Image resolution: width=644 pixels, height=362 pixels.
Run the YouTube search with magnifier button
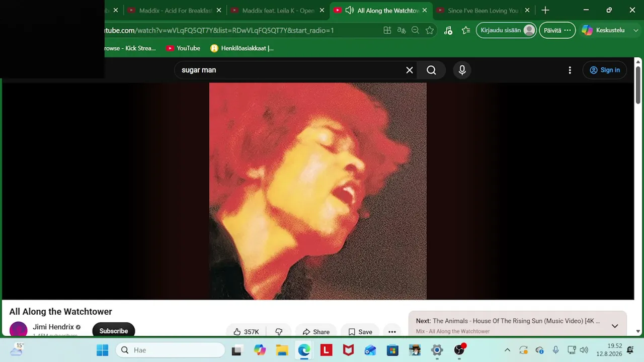tap(431, 70)
